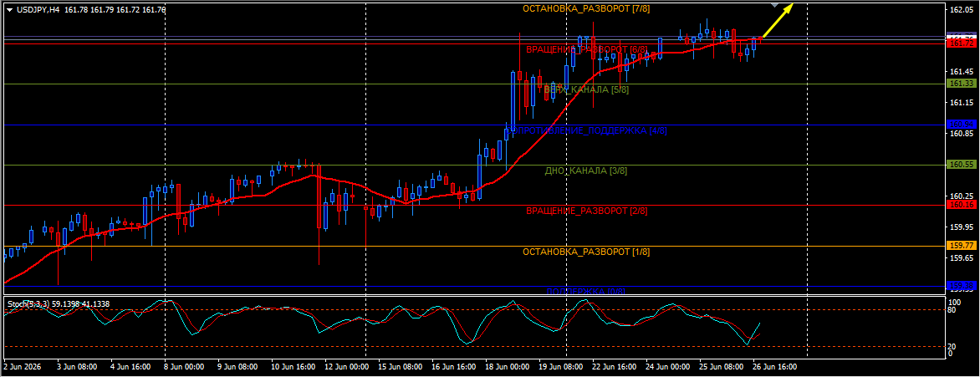Click the 80 value on stochastic scale
Screen dimensions: 980x377
click(952, 309)
